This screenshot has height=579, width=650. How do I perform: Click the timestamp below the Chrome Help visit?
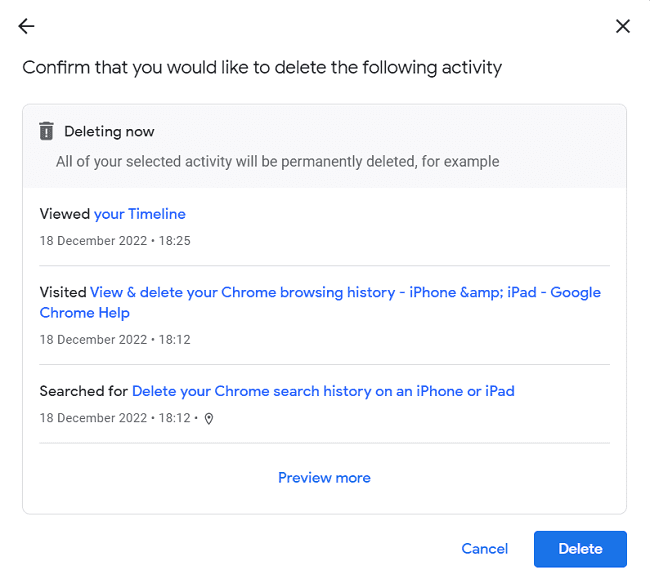pyautogui.click(x=115, y=339)
